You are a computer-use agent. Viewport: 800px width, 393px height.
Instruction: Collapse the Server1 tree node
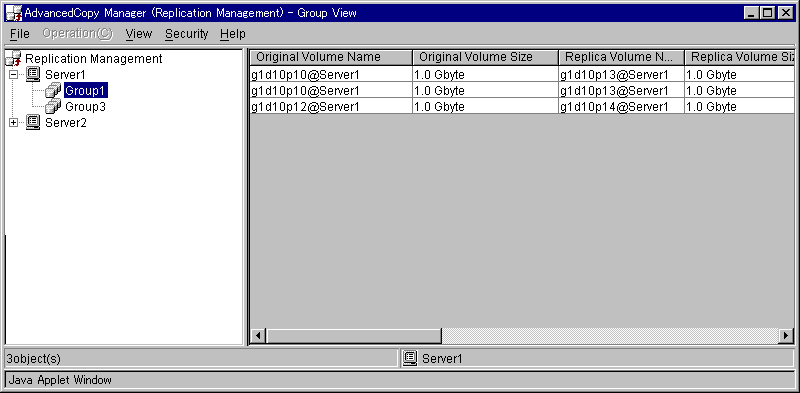tap(14, 75)
